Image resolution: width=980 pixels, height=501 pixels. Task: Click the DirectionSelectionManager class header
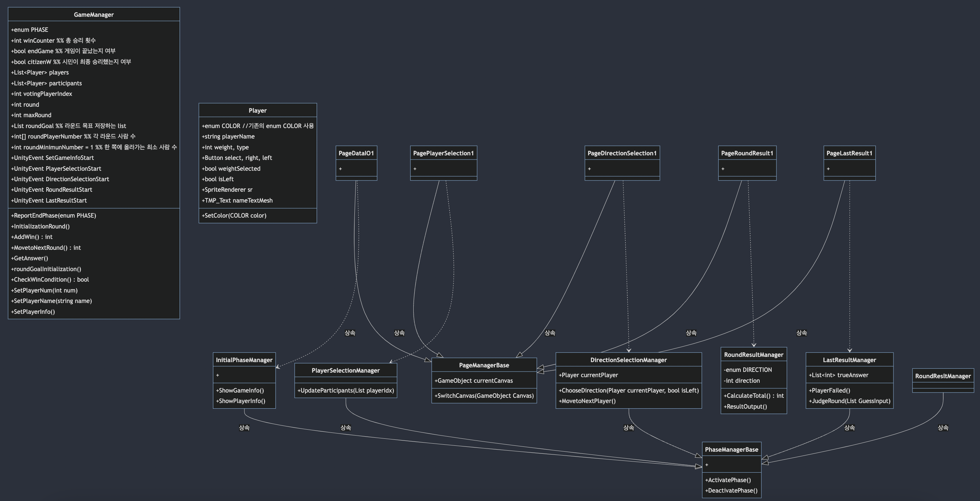(x=628, y=360)
